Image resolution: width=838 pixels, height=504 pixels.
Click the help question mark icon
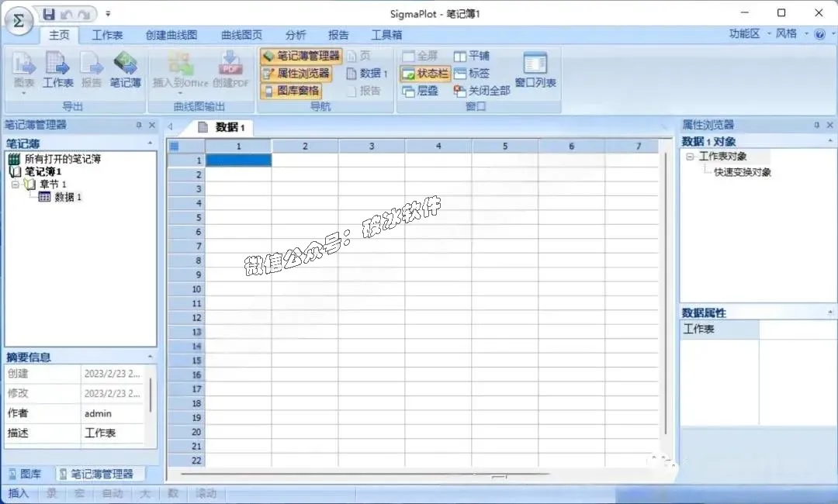pyautogui.click(x=819, y=34)
